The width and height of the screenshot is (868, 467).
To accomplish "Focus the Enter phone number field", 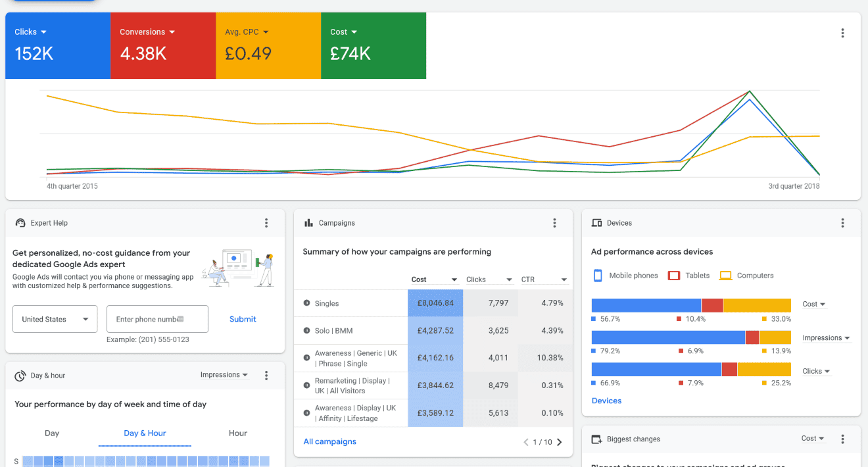I will pos(157,319).
